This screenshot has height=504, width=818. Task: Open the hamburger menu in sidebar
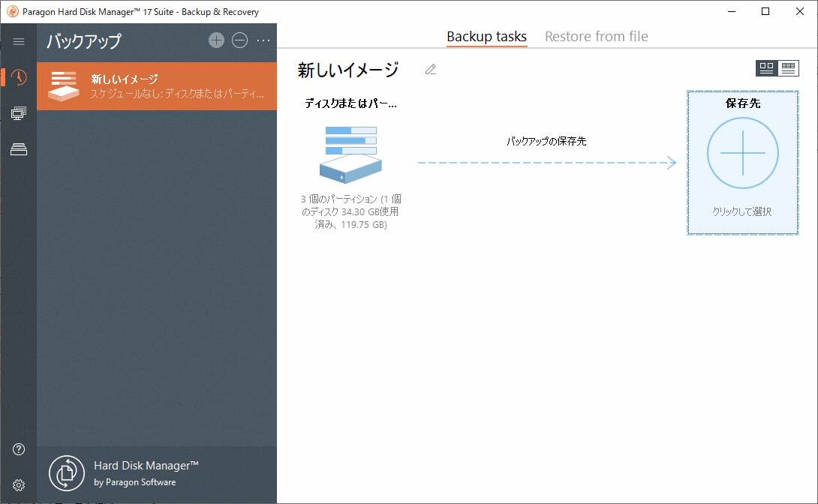click(18, 41)
